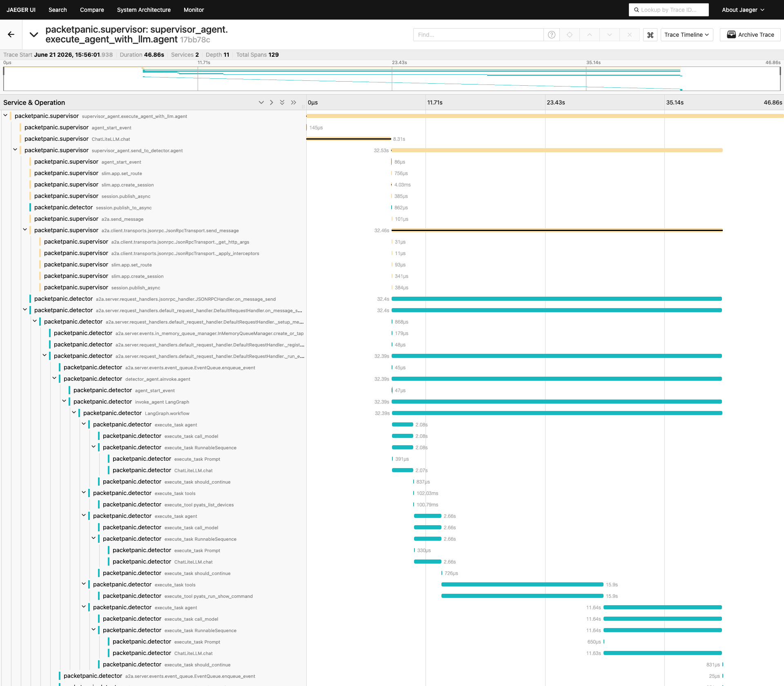The width and height of the screenshot is (784, 686).
Task: Click the Archive Trace button
Action: point(750,35)
